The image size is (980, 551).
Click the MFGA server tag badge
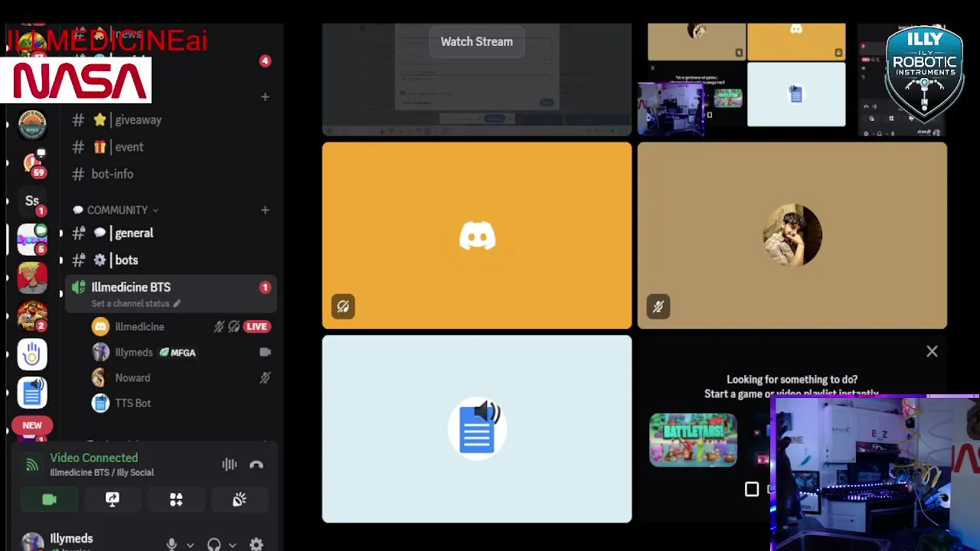(x=178, y=353)
